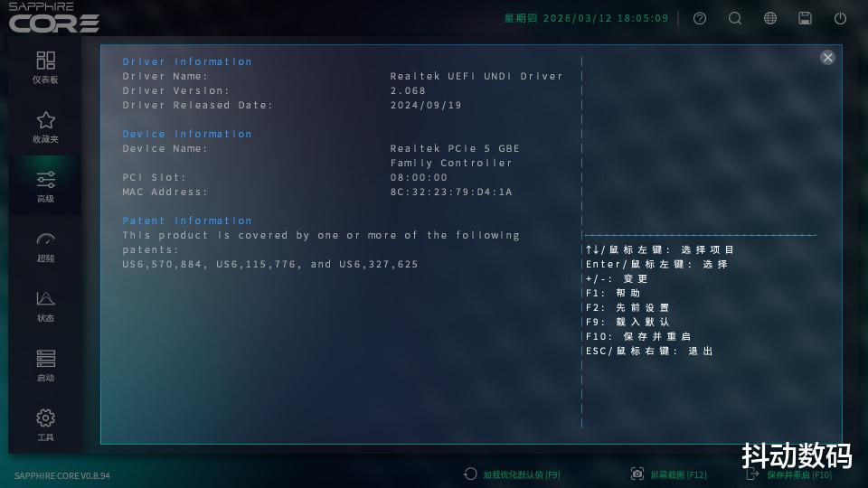The height and width of the screenshot is (488, 868).
Task: Click the Driver Released Date label
Action: click(198, 105)
